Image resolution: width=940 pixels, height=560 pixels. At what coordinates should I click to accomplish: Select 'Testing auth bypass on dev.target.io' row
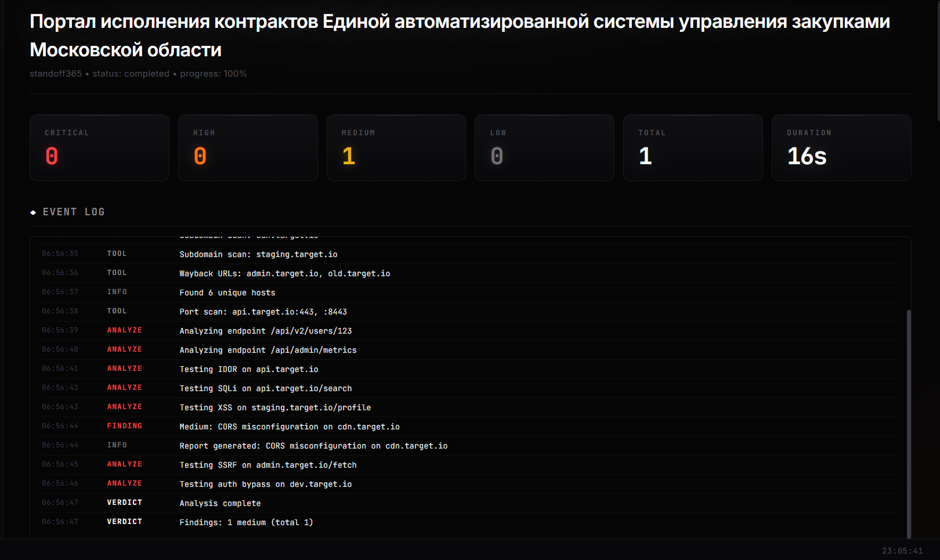point(468,484)
